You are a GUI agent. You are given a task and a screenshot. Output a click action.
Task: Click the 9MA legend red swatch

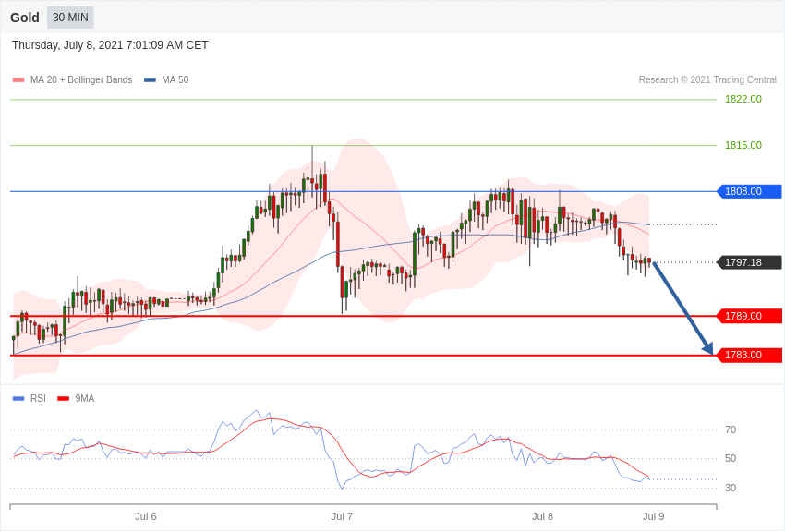[x=64, y=399]
